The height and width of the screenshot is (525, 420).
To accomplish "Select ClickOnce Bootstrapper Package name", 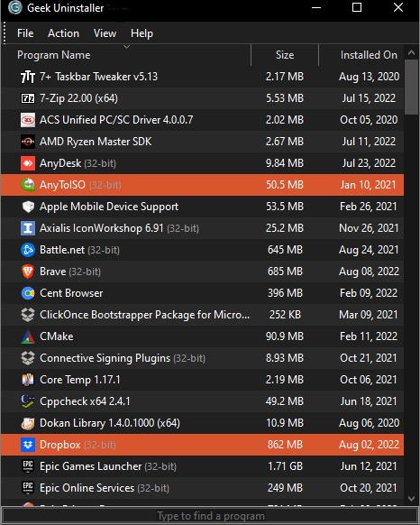I will 144,315.
